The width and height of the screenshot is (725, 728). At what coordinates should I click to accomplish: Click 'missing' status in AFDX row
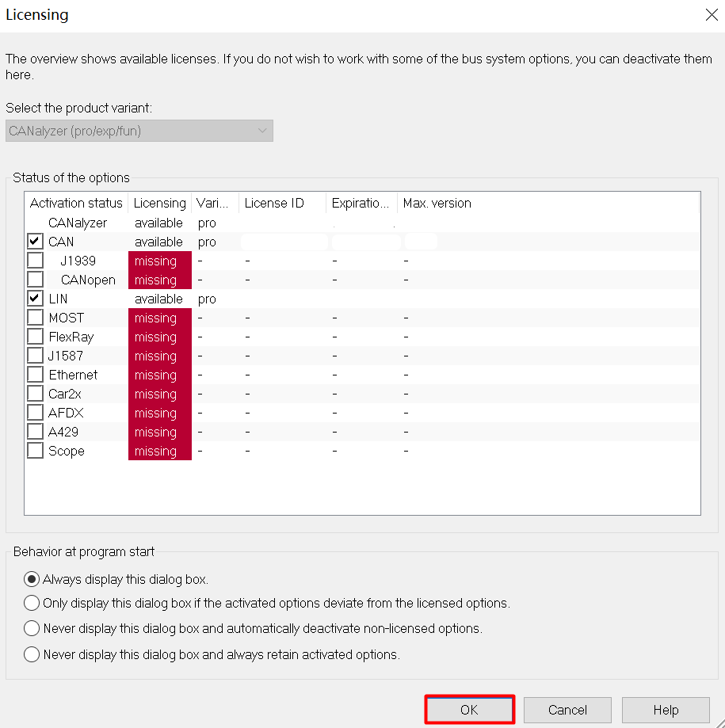[x=160, y=414]
